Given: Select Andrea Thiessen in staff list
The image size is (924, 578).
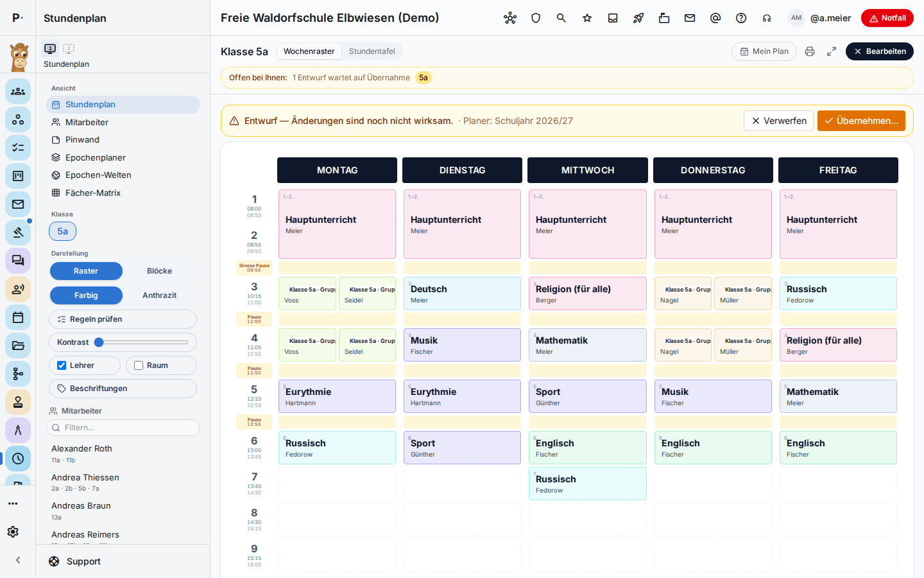Looking at the screenshot, I should (x=123, y=482).
